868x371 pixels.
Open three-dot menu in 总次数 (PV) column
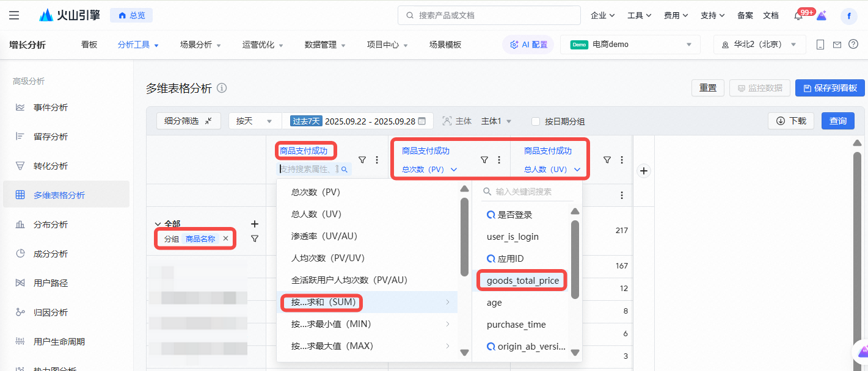[499, 160]
